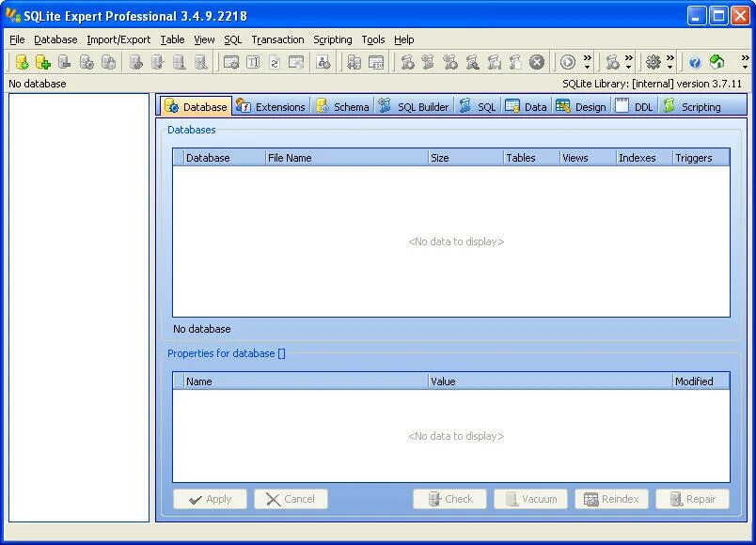This screenshot has width=756, height=545.
Task: Click the New Database icon with green star
Action: pos(22,62)
